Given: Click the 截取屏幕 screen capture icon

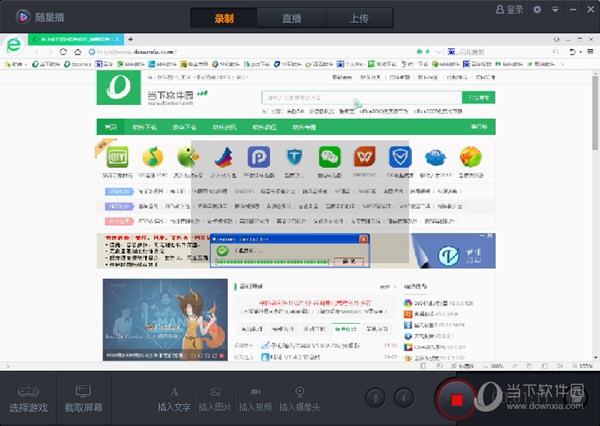Looking at the screenshot, I should (x=83, y=399).
